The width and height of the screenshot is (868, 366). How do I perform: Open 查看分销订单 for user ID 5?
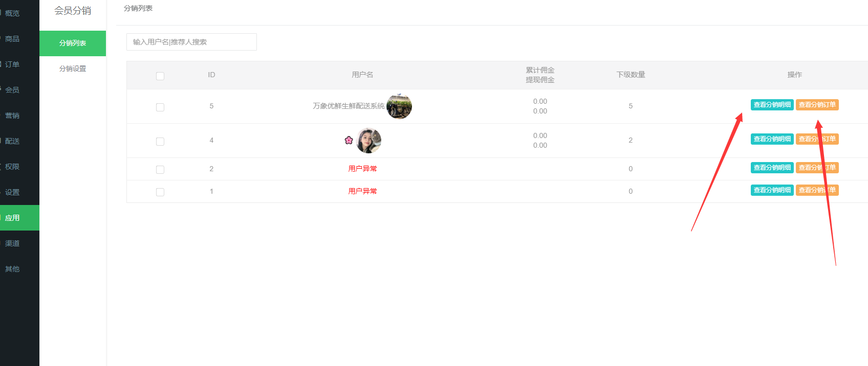[x=817, y=105]
